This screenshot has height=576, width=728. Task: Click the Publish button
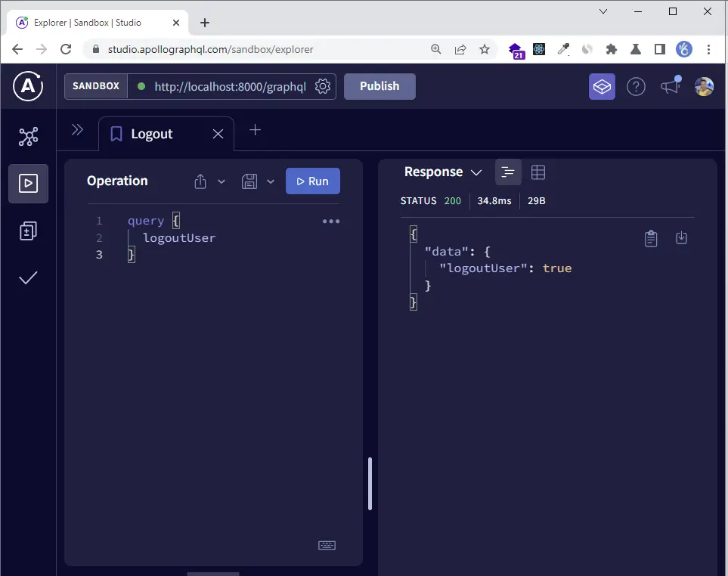tap(379, 86)
